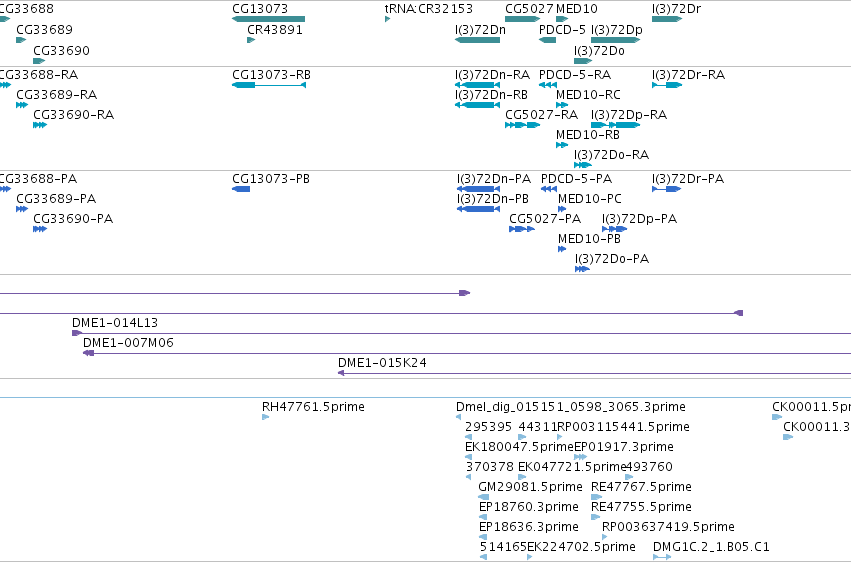
Task: Click the l(3)72Dn-RB transcript label
Action: click(491, 94)
